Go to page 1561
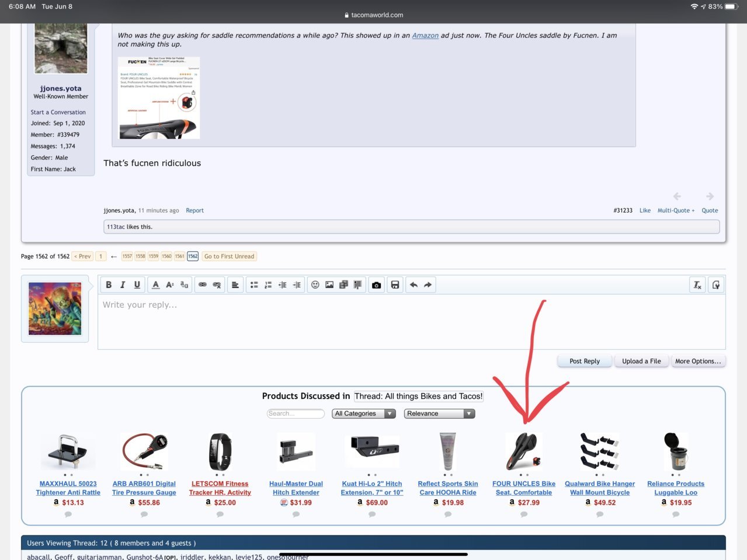747x560 pixels. [179, 256]
